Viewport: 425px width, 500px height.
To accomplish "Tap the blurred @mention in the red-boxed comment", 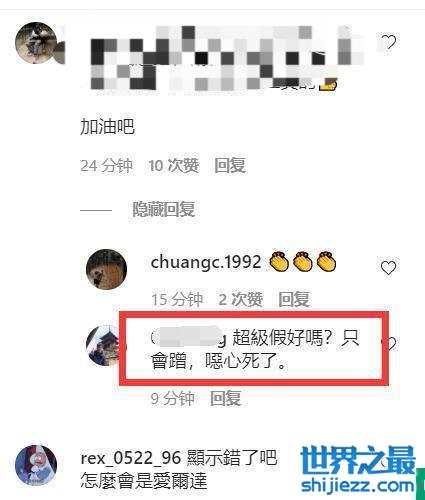I will (x=189, y=337).
